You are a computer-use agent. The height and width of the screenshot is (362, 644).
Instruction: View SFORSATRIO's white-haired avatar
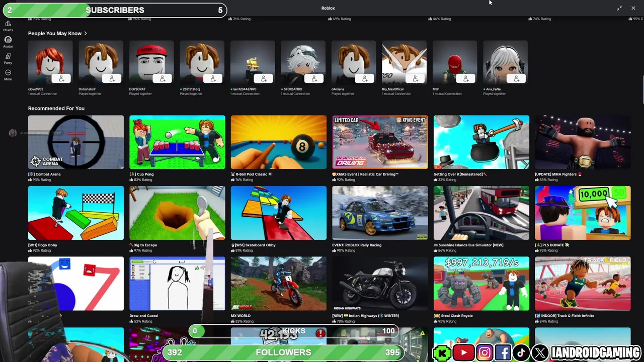click(303, 63)
